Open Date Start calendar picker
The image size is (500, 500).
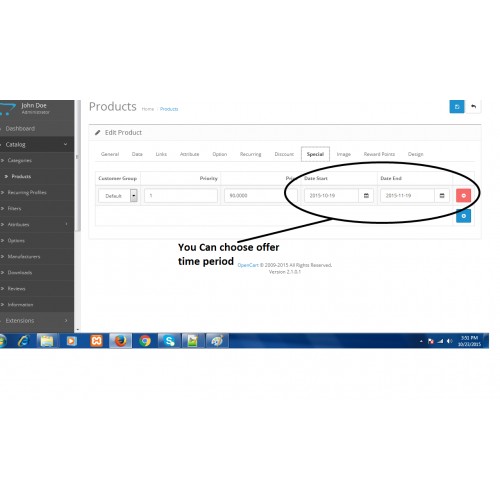[x=366, y=196]
